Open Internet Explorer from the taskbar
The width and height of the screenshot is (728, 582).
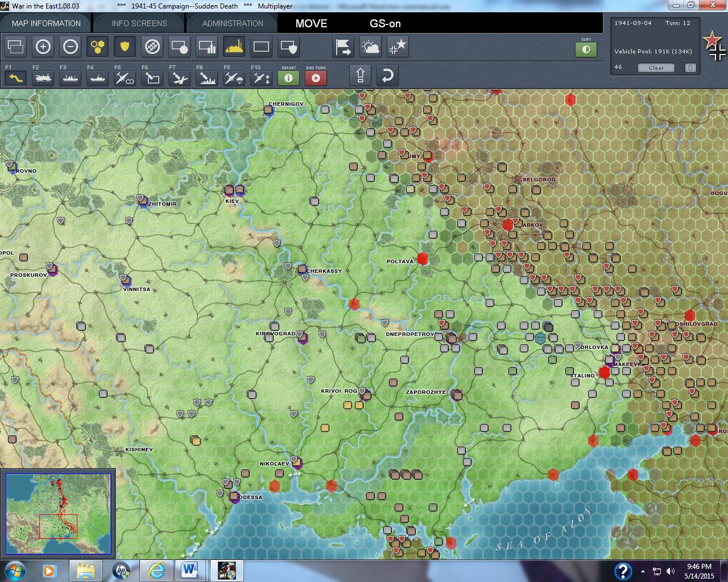[x=156, y=570]
